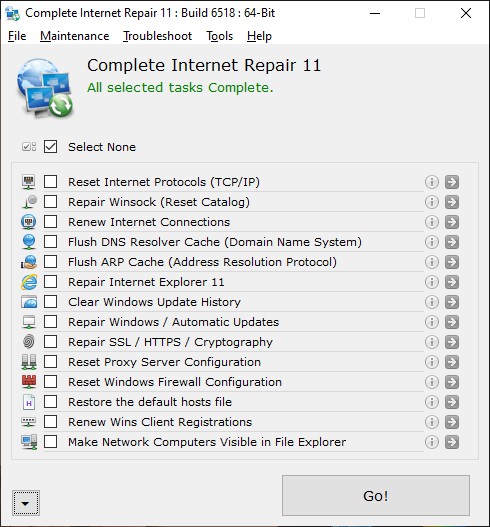490x527 pixels.
Task: Show info for Flush DNS Resolver Cache
Action: pos(432,242)
